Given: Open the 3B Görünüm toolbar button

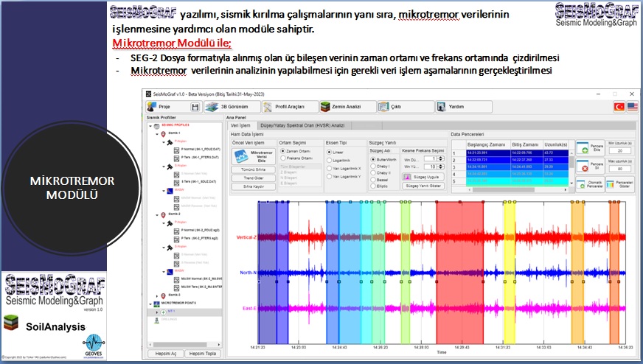Looking at the screenshot, I should (232, 107).
